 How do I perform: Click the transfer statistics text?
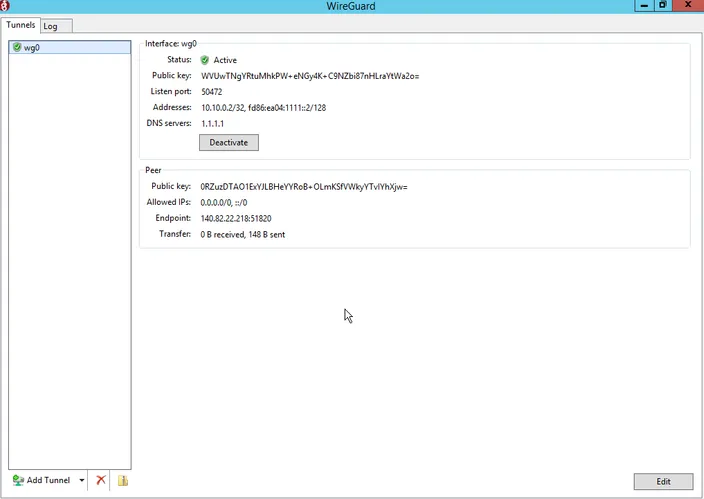pyautogui.click(x=242, y=234)
